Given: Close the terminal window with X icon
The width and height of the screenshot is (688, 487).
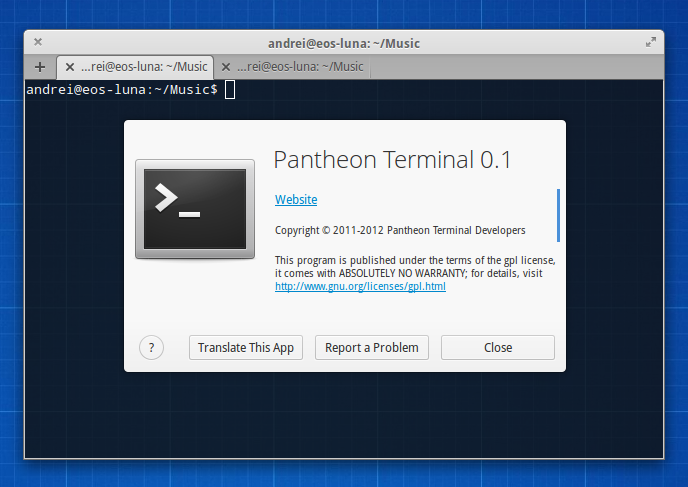Looking at the screenshot, I should 38,42.
